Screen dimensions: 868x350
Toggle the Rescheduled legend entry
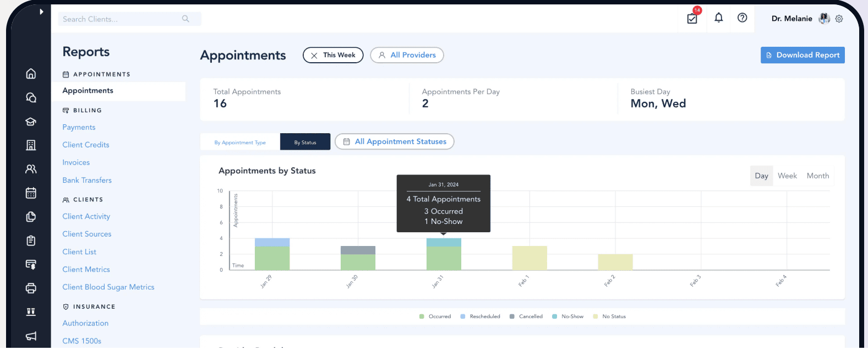[x=480, y=316]
